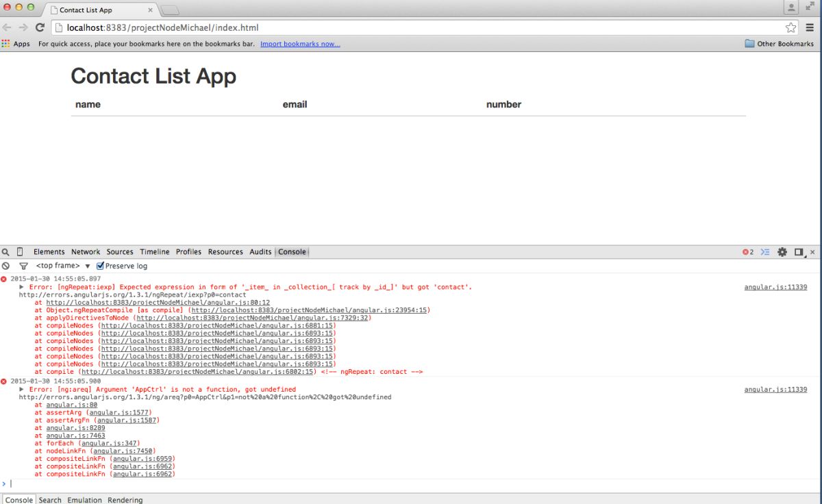
Task: Switch to the Sources panel
Action: [x=120, y=252]
